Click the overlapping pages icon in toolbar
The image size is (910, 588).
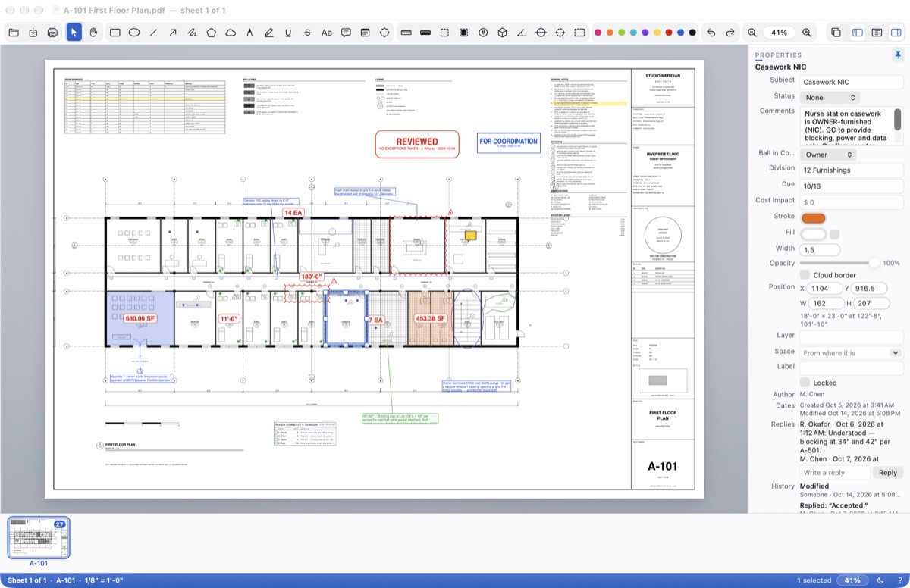coord(836,33)
